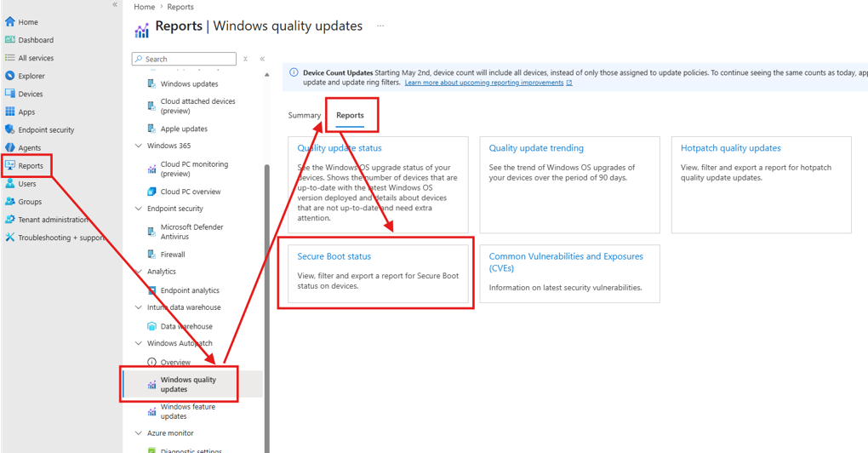Click the Devices icon in sidebar
Screen dimensions: 868x453
point(10,94)
